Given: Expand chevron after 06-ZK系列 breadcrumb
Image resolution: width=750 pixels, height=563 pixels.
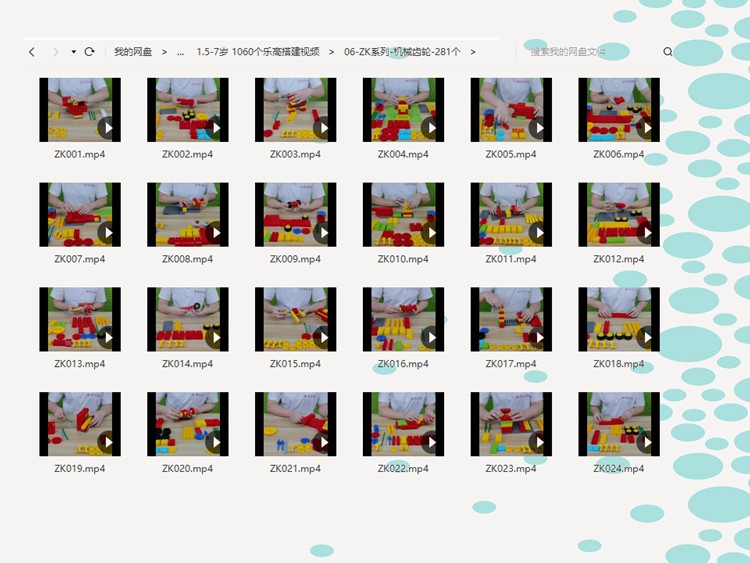Looking at the screenshot, I should (x=473, y=52).
